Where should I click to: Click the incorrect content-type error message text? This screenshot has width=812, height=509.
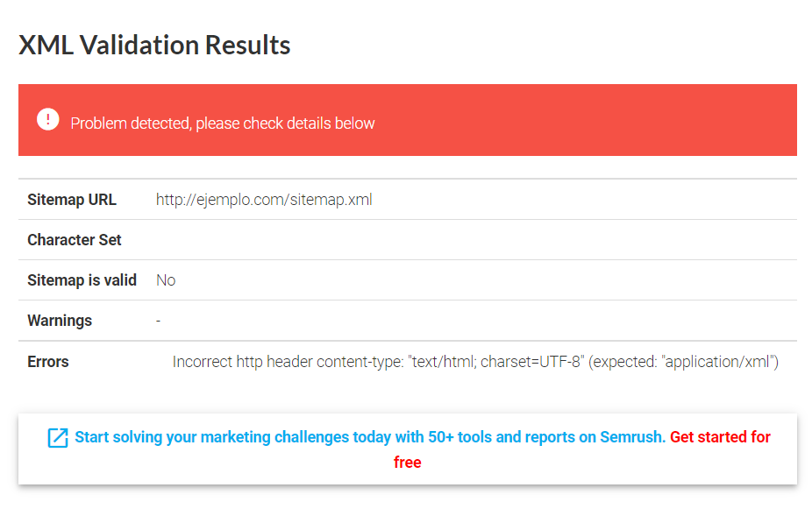tap(476, 361)
